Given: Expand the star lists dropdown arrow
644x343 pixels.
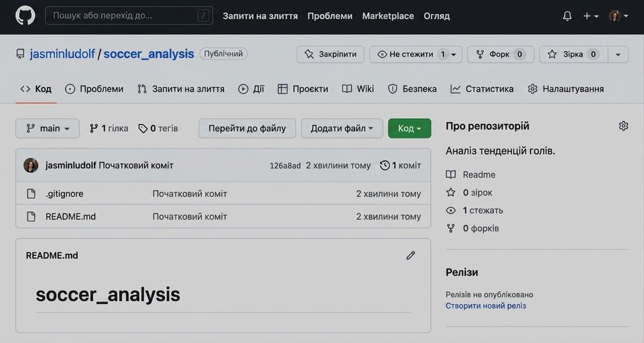Looking at the screenshot, I should pos(617,54).
